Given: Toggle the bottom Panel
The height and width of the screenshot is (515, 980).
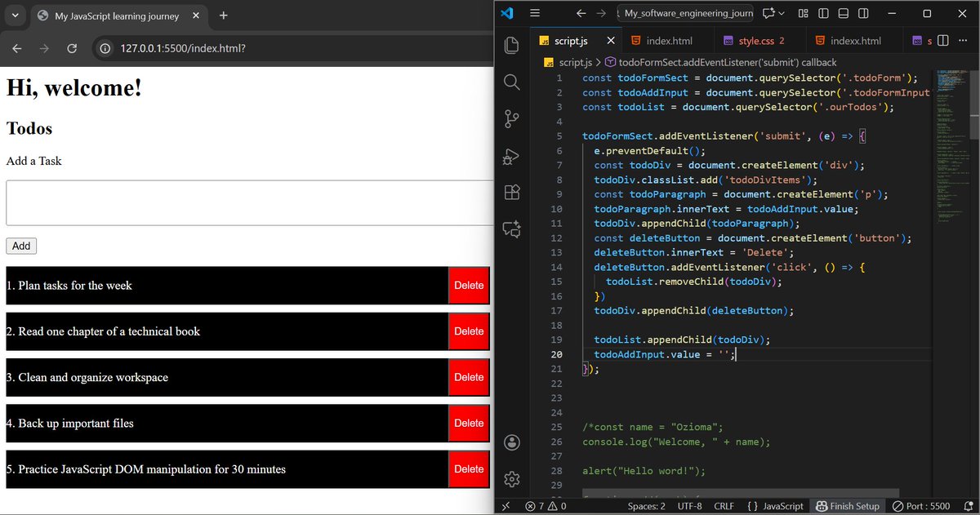Looking at the screenshot, I should click(844, 13).
